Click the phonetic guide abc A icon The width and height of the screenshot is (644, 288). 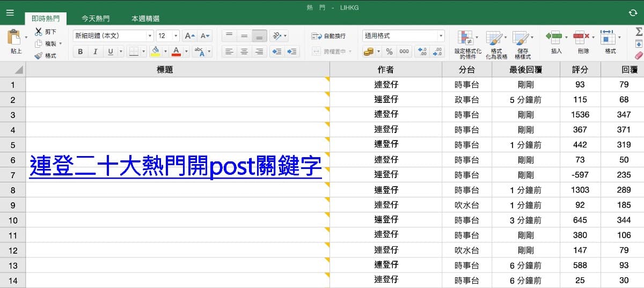pyautogui.click(x=199, y=51)
